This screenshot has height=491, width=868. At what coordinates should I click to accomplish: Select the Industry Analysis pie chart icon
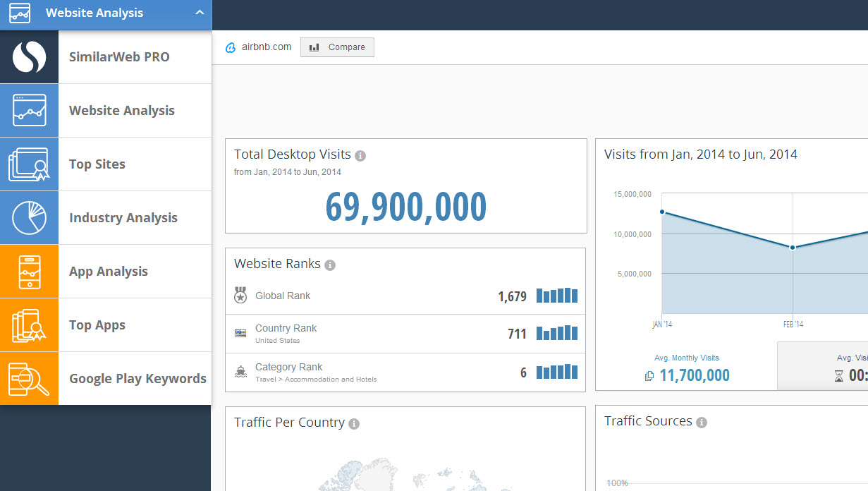tap(29, 218)
